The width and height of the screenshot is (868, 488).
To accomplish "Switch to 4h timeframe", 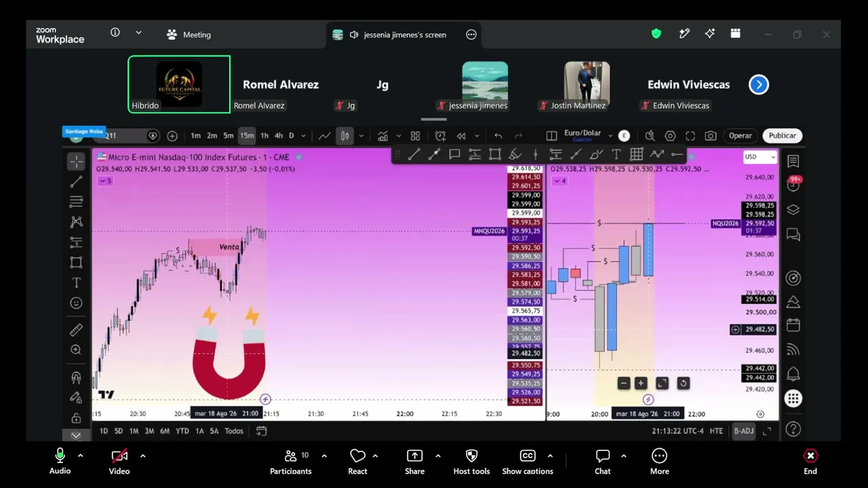I will [x=279, y=136].
